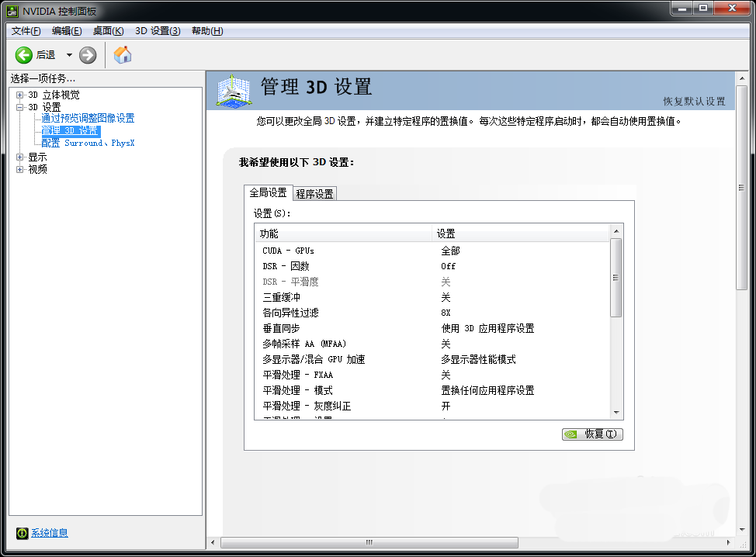
Task: Click the 设置 column header
Action: tap(521, 234)
